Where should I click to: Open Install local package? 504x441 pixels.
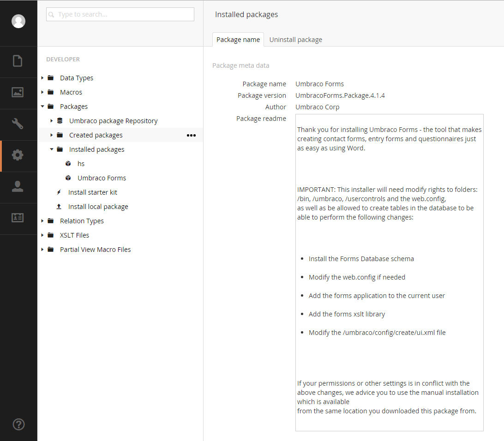98,207
